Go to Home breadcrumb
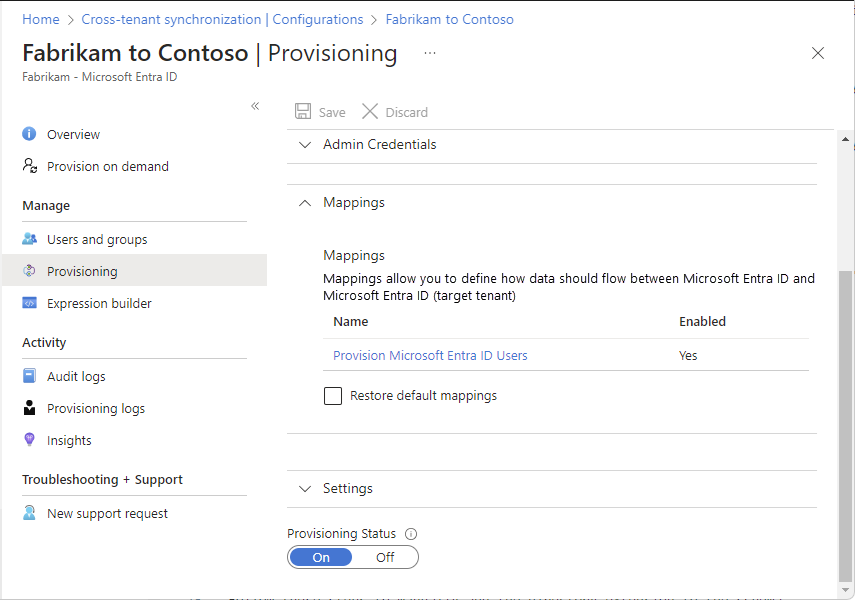Screen dimensions: 855x600 click(x=40, y=19)
